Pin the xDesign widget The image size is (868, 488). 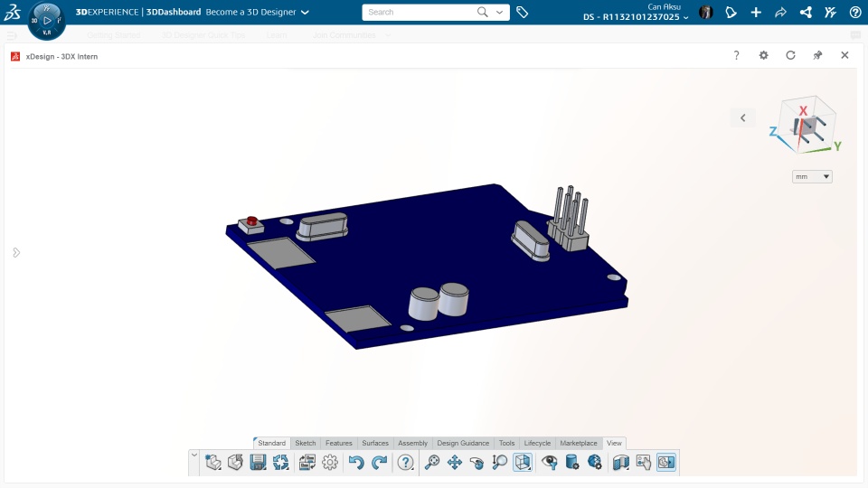[x=817, y=55]
